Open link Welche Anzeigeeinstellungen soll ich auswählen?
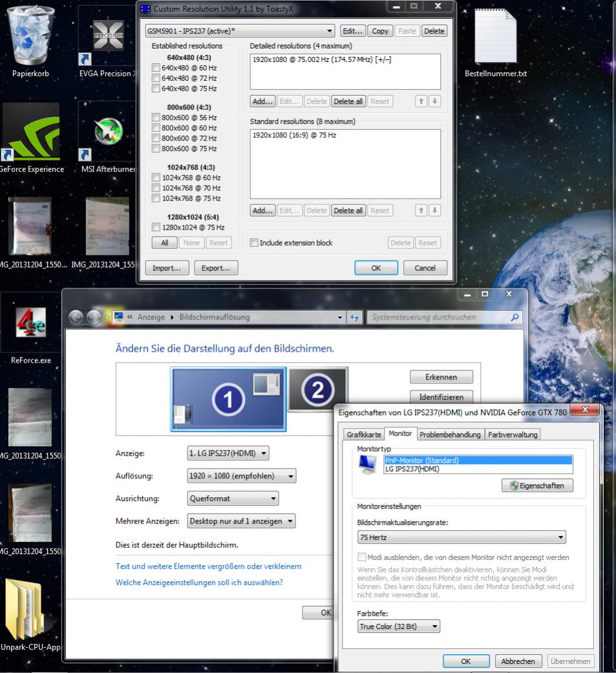616x673 pixels. tap(199, 582)
